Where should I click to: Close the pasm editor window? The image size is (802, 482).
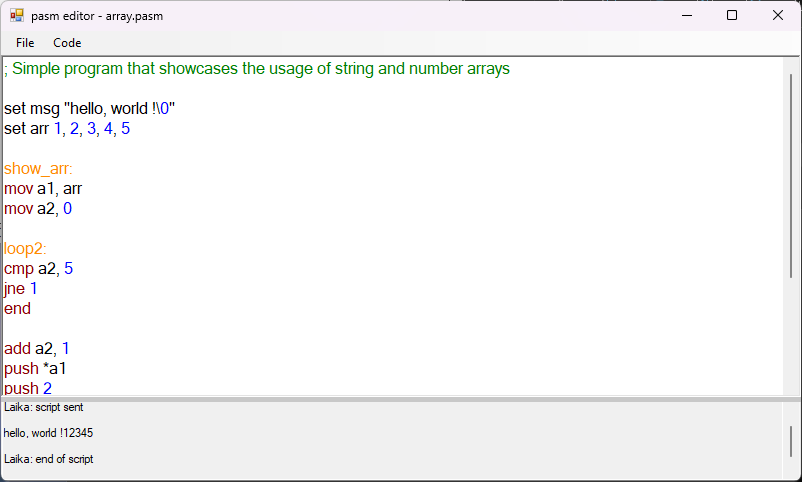tap(778, 15)
